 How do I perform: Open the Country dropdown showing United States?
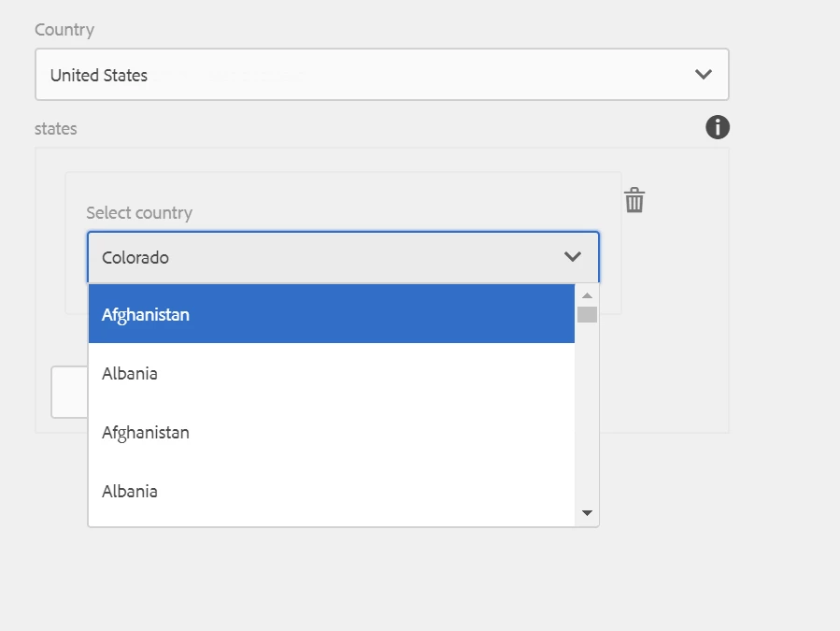(x=382, y=74)
